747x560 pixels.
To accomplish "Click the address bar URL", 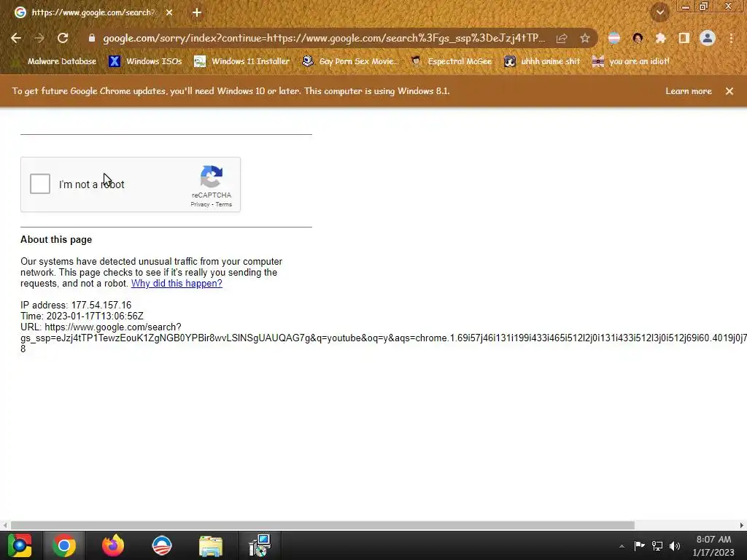I will click(x=324, y=38).
